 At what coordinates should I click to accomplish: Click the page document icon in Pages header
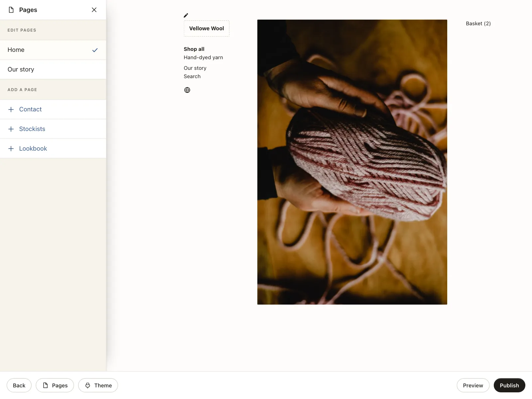pos(11,10)
